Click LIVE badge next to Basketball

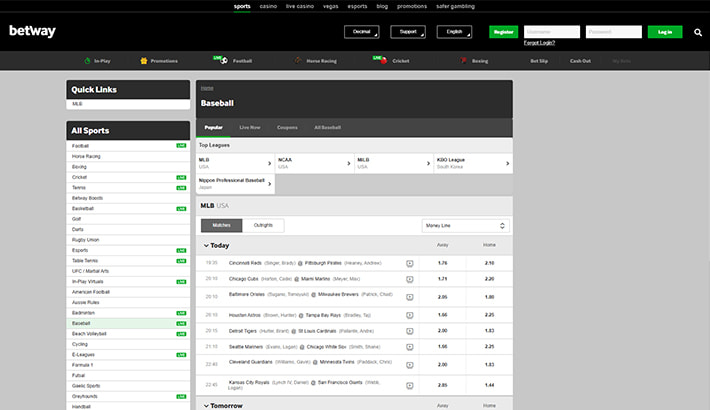(x=181, y=209)
